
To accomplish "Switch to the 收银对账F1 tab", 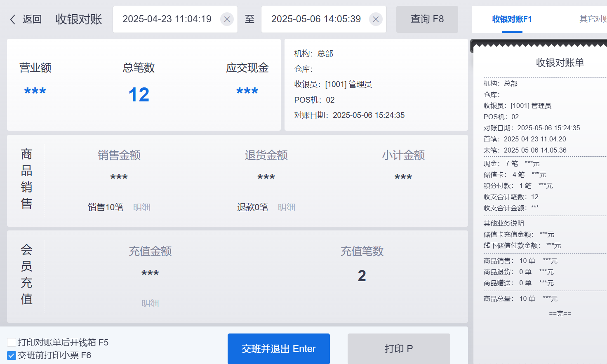I will (x=512, y=19).
